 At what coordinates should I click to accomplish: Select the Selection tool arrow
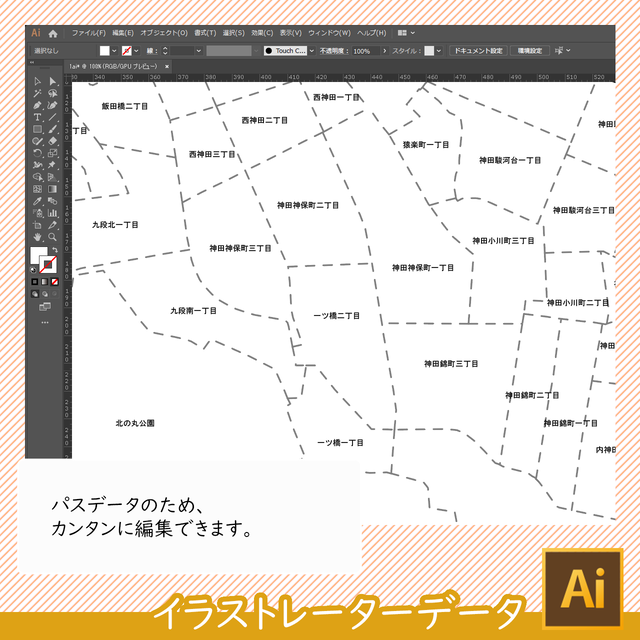[x=37, y=81]
